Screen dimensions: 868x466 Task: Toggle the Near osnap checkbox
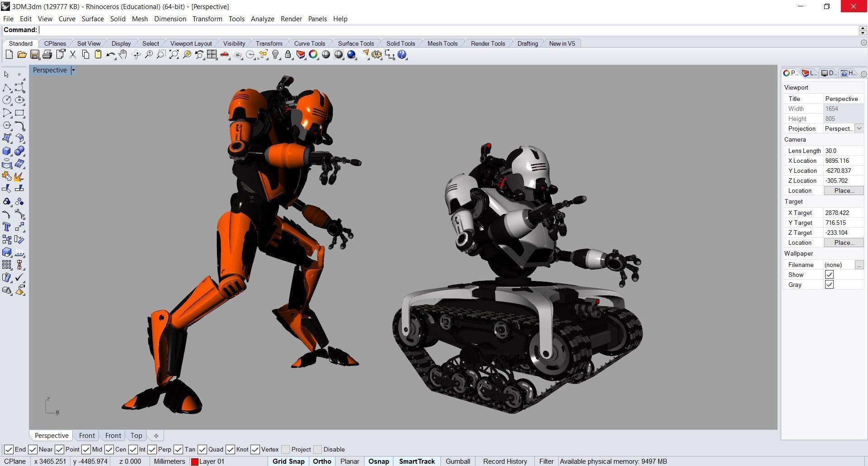pos(33,449)
